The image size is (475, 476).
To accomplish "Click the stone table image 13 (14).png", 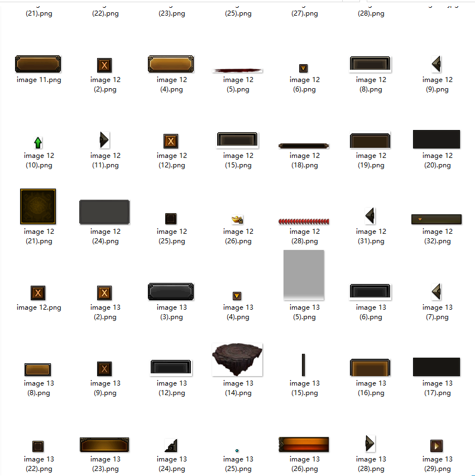I will (x=238, y=360).
